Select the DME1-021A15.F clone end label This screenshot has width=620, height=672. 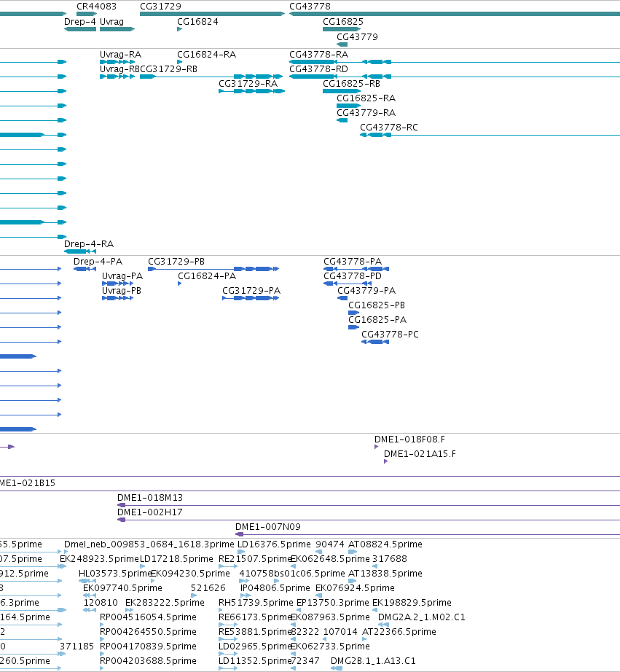(x=420, y=454)
